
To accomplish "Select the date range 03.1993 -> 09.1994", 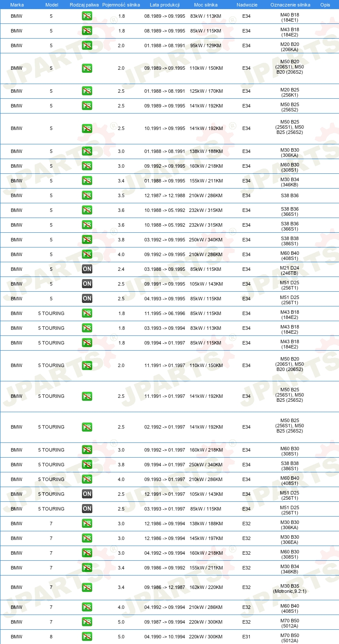I will pos(165,328).
